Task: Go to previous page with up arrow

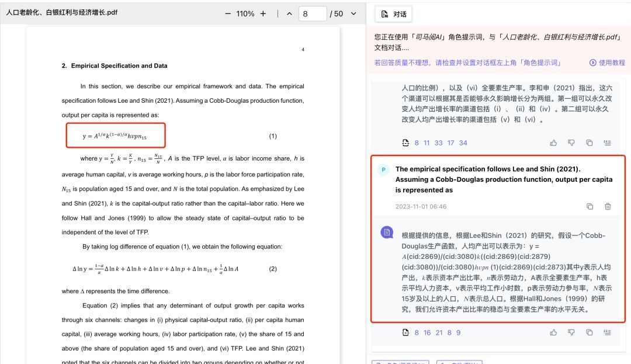Action: coord(289,13)
